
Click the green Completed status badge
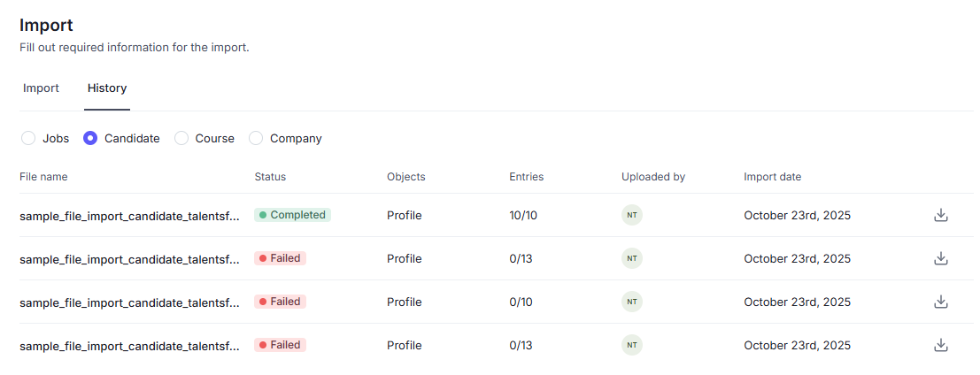point(292,215)
